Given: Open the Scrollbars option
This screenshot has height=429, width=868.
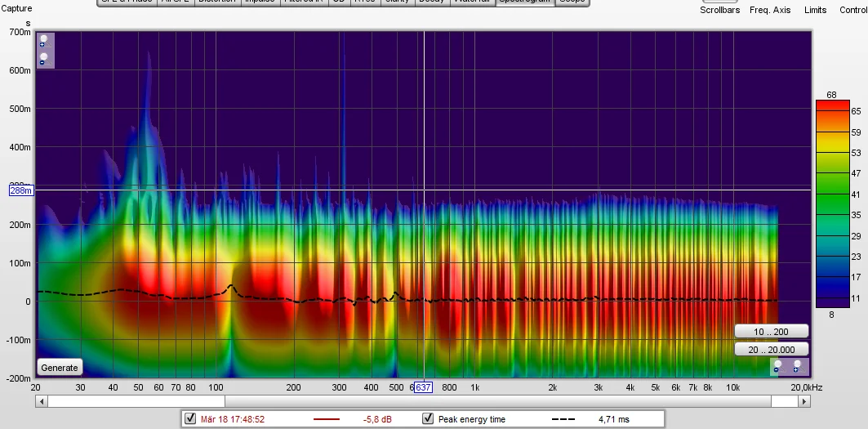Looking at the screenshot, I should coord(719,10).
